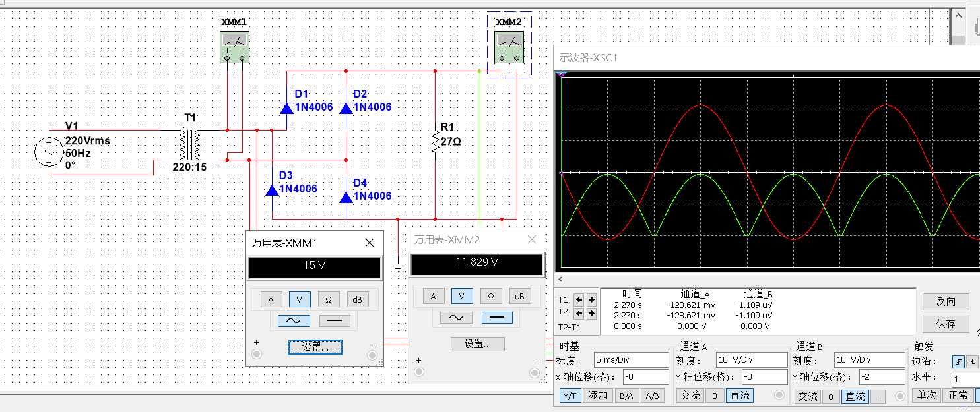Select diode D3 in the bridge rectifier
The image size is (980, 412).
point(272,190)
